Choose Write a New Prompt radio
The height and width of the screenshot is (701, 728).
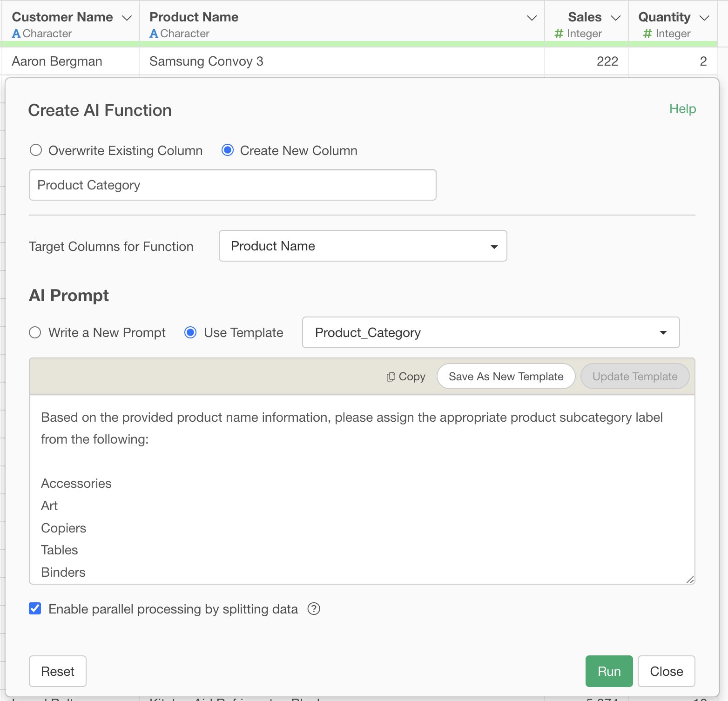(x=35, y=332)
